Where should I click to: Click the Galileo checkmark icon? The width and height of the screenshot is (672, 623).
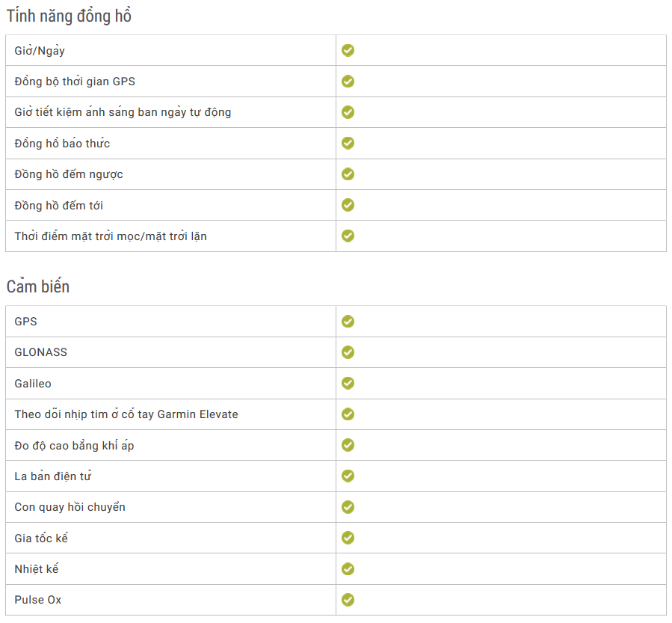pos(348,383)
